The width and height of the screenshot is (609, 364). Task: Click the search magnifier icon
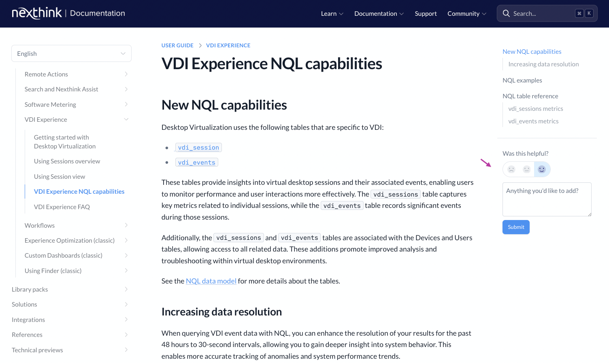tap(506, 13)
